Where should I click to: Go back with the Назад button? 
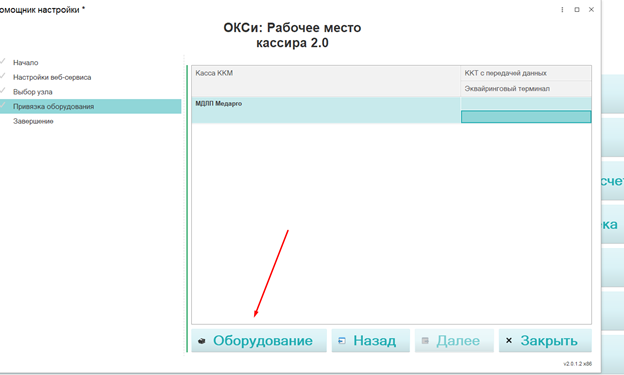(370, 341)
